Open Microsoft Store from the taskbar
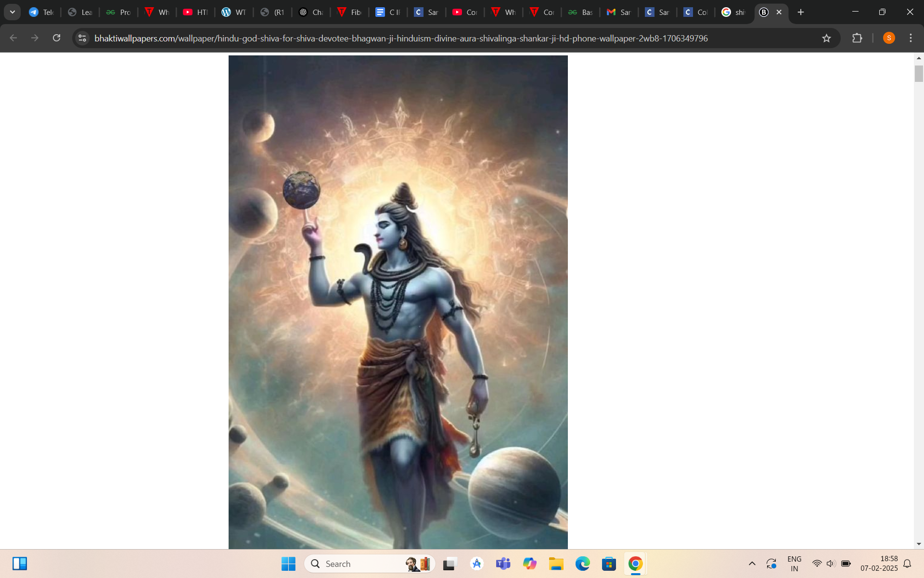 (x=609, y=564)
